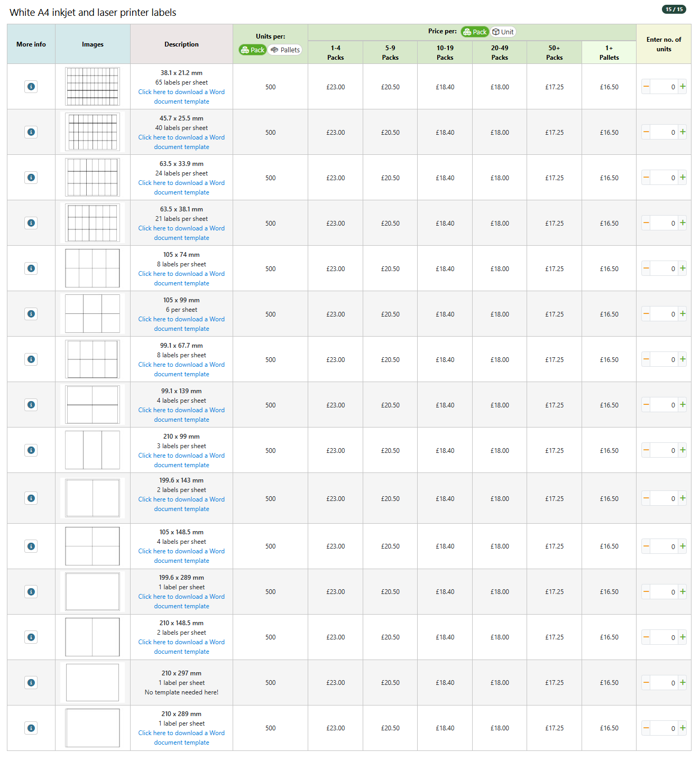Click info icon for 105 x 99 mm labels
The image size is (700, 761).
(31, 313)
